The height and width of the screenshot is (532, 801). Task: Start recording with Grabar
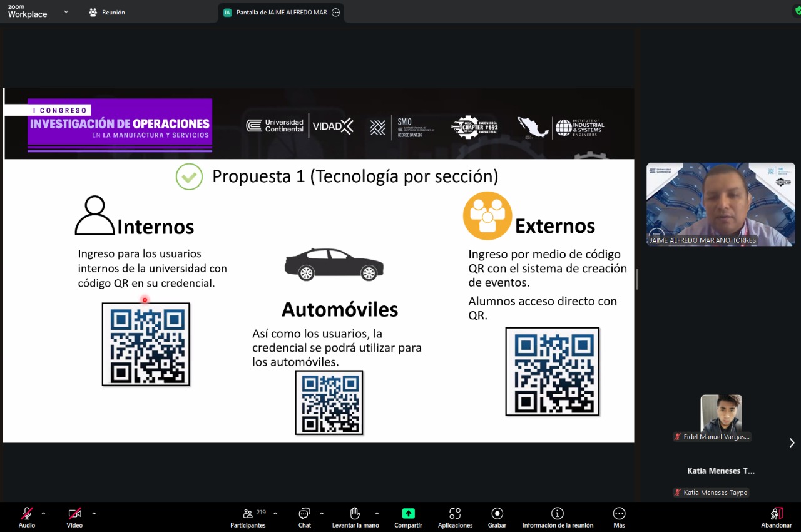coord(497,517)
